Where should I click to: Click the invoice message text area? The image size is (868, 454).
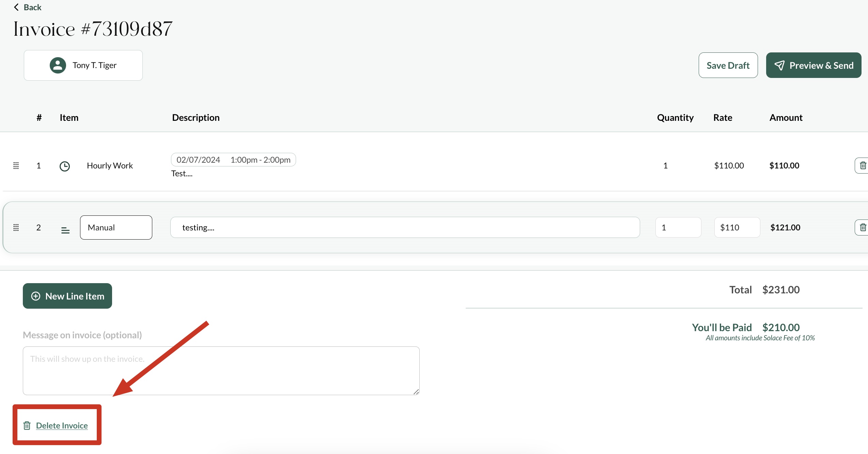[x=221, y=371]
